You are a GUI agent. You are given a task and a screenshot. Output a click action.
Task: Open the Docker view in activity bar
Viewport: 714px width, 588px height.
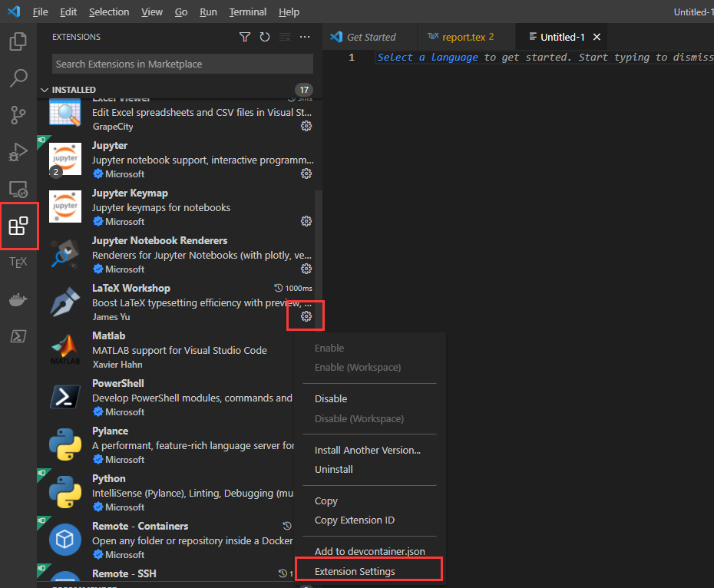18,299
